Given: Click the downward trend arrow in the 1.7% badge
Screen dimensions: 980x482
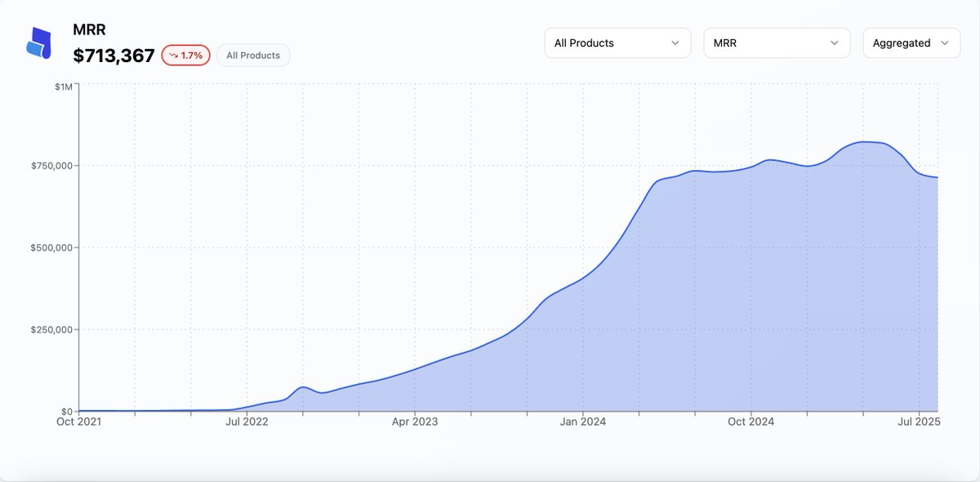Looking at the screenshot, I should pyautogui.click(x=173, y=56).
